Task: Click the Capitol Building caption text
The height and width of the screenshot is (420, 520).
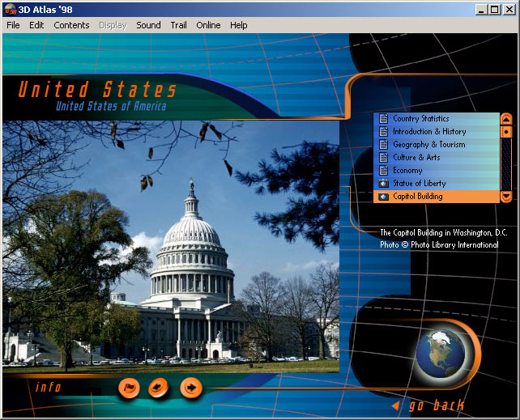Action: [444, 232]
